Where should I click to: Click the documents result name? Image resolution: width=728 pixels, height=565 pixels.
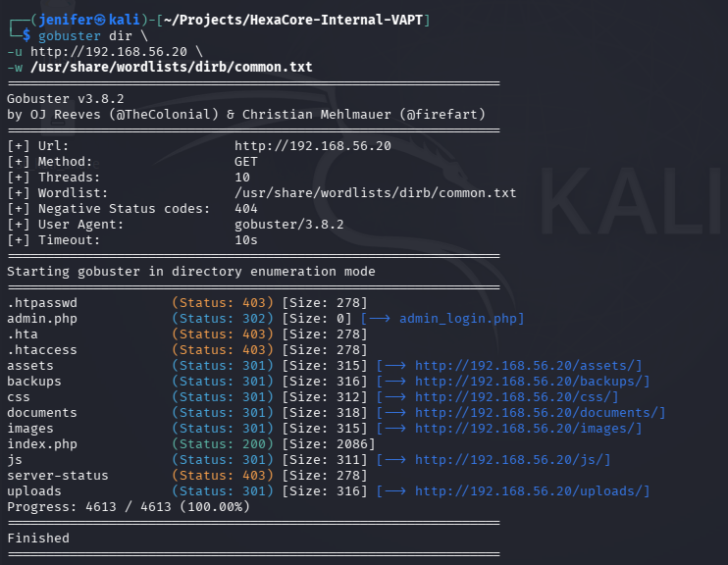click(42, 413)
